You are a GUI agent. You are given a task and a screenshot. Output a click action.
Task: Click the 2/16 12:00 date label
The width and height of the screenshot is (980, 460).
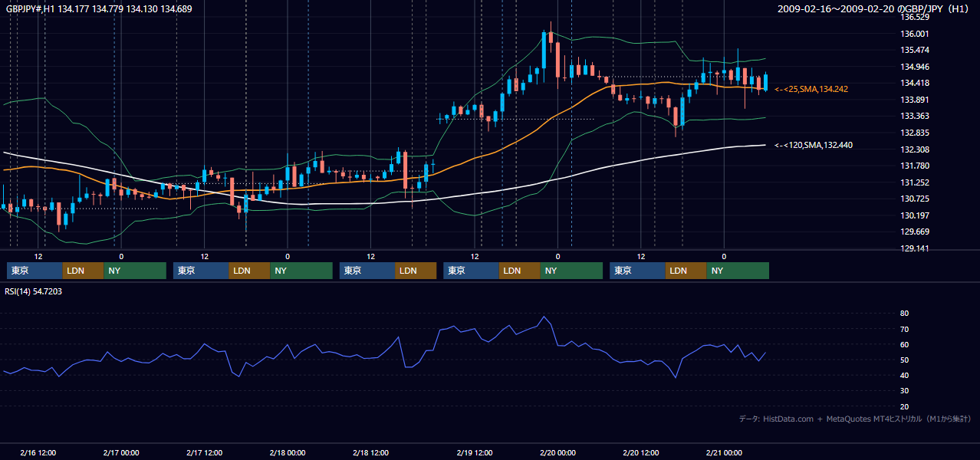pyautogui.click(x=38, y=452)
